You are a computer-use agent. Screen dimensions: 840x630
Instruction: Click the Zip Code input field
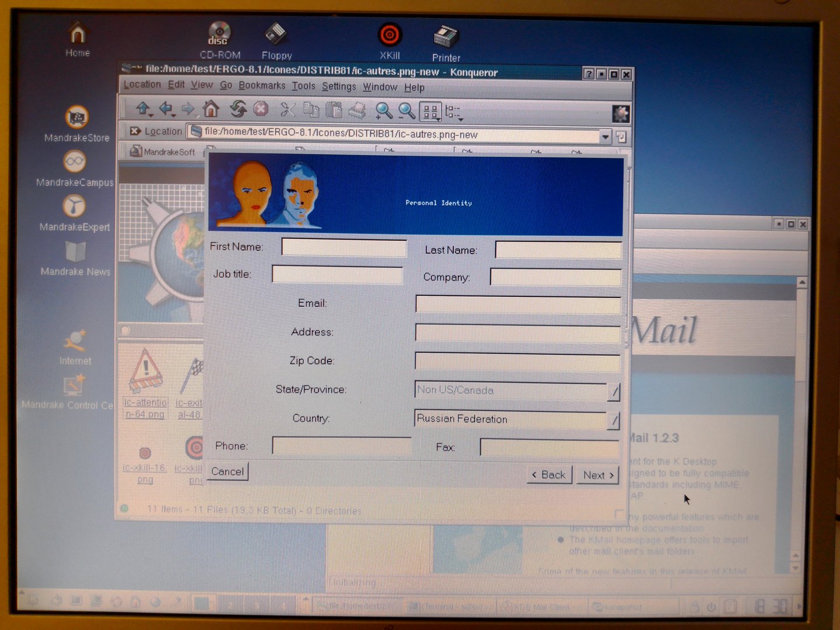point(517,361)
